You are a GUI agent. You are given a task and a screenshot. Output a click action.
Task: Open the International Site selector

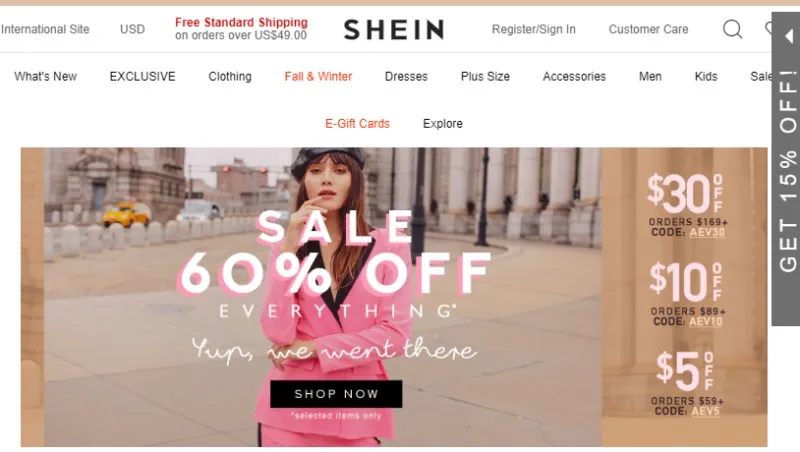[x=45, y=30]
